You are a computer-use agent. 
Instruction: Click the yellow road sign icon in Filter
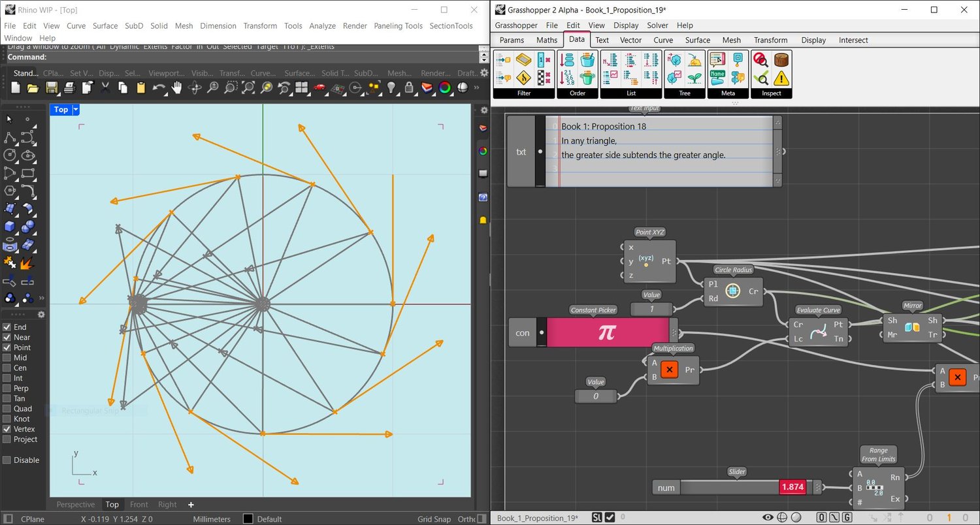pyautogui.click(x=524, y=78)
